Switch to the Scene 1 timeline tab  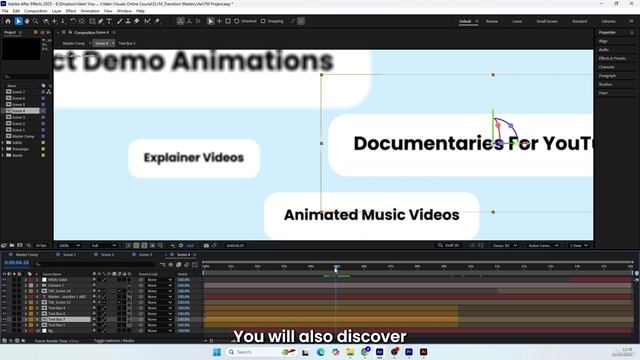tap(69, 254)
